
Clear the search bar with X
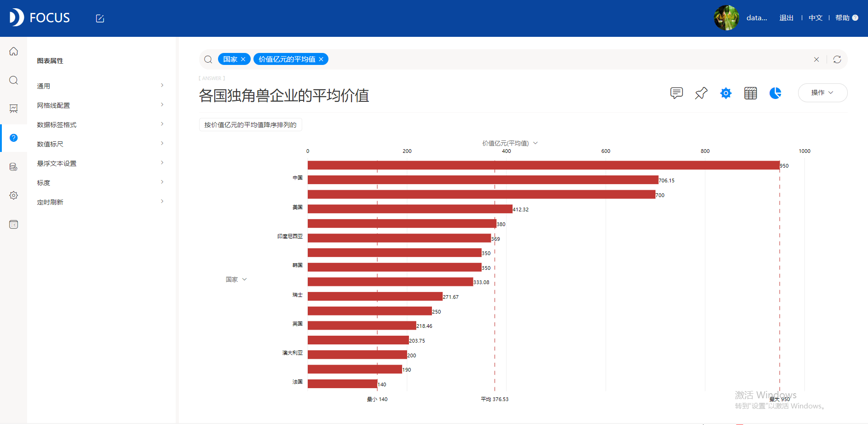[816, 59]
